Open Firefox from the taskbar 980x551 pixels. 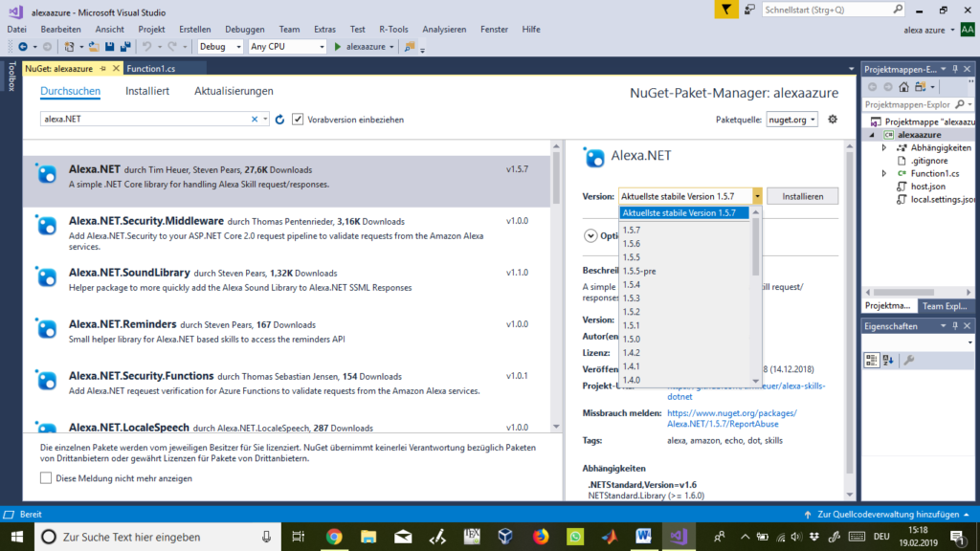(540, 537)
